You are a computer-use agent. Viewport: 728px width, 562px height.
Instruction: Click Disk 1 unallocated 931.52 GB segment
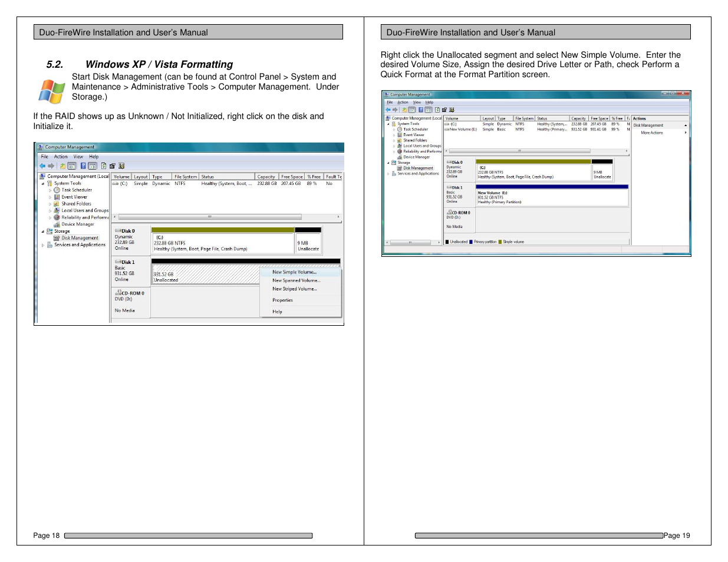pos(205,274)
